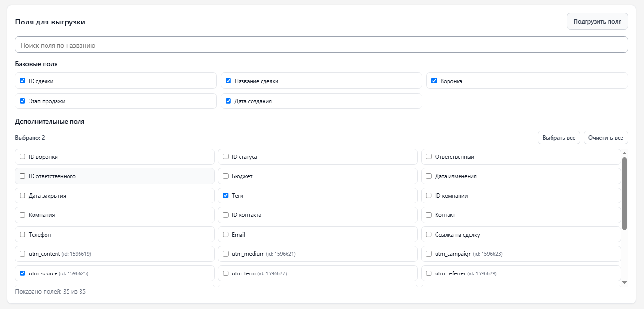Check the "Email" field checkbox

click(226, 235)
